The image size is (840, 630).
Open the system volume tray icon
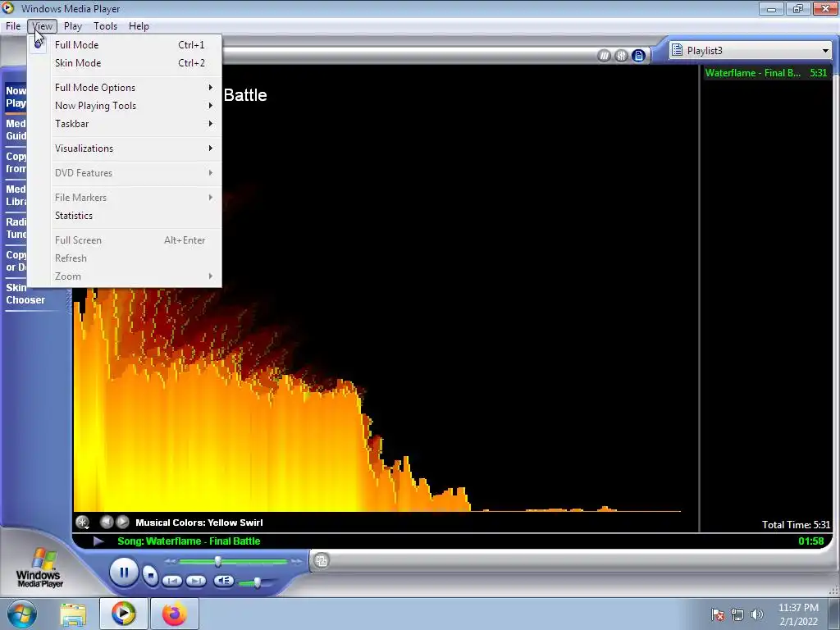click(x=757, y=614)
